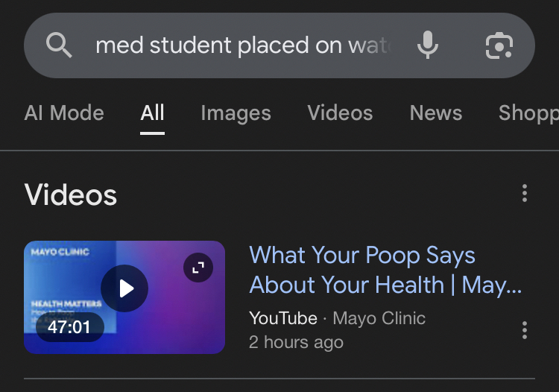559x392 pixels.
Task: Switch to the AI Mode tab
Action: (x=64, y=113)
